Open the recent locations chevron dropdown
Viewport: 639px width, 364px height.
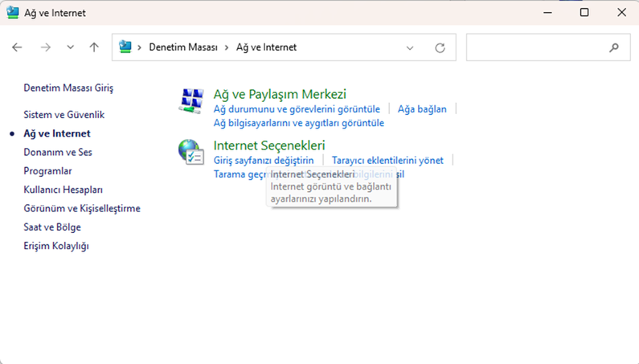pos(70,47)
